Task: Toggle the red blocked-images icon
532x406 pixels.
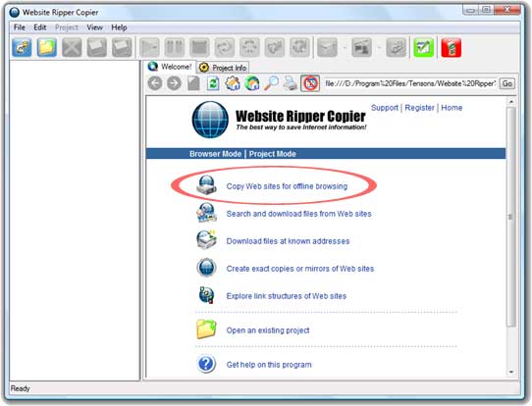Action: 310,83
